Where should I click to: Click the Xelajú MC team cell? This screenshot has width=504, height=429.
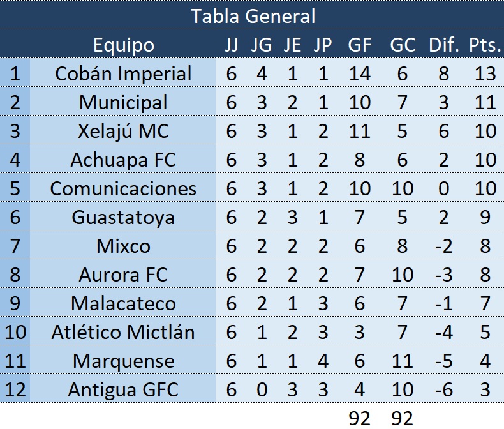tap(123, 131)
